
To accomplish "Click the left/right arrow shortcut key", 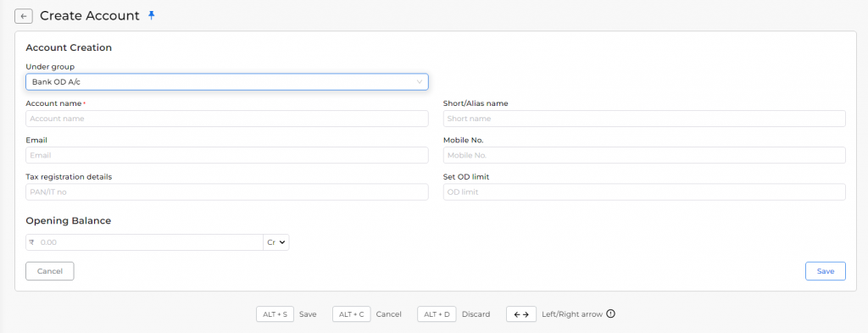I will pos(521,314).
